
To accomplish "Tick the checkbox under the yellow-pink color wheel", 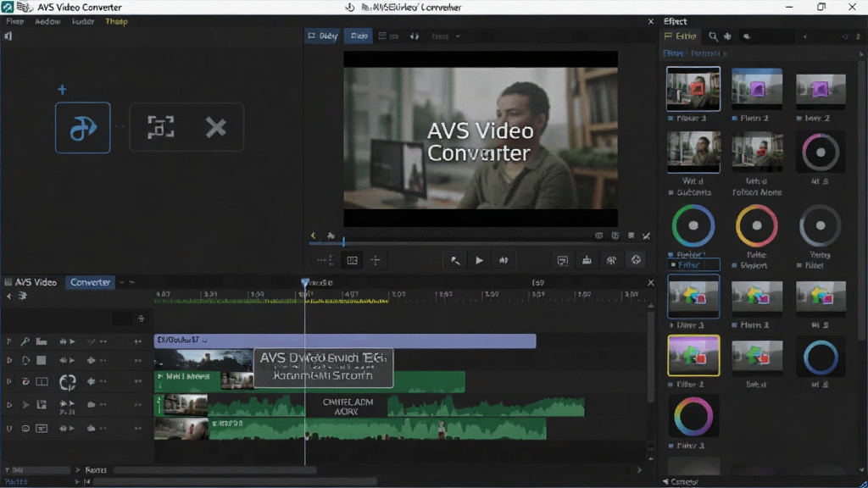I will click(735, 265).
